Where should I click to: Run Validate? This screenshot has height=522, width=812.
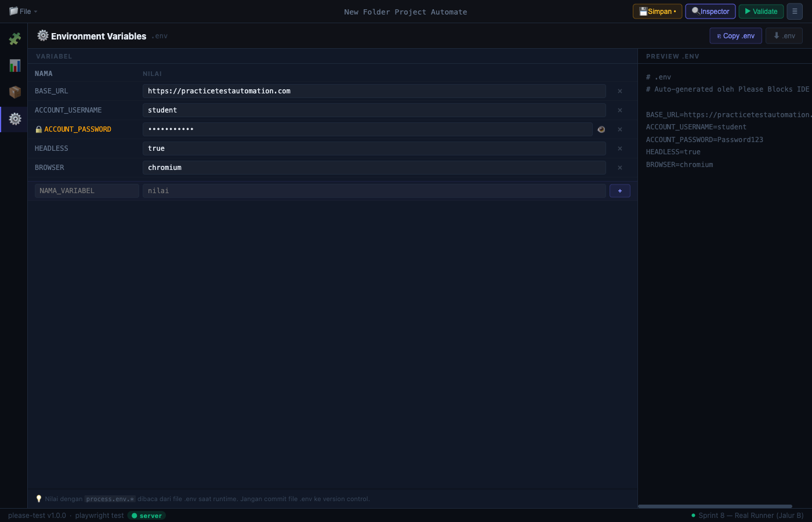pos(761,12)
